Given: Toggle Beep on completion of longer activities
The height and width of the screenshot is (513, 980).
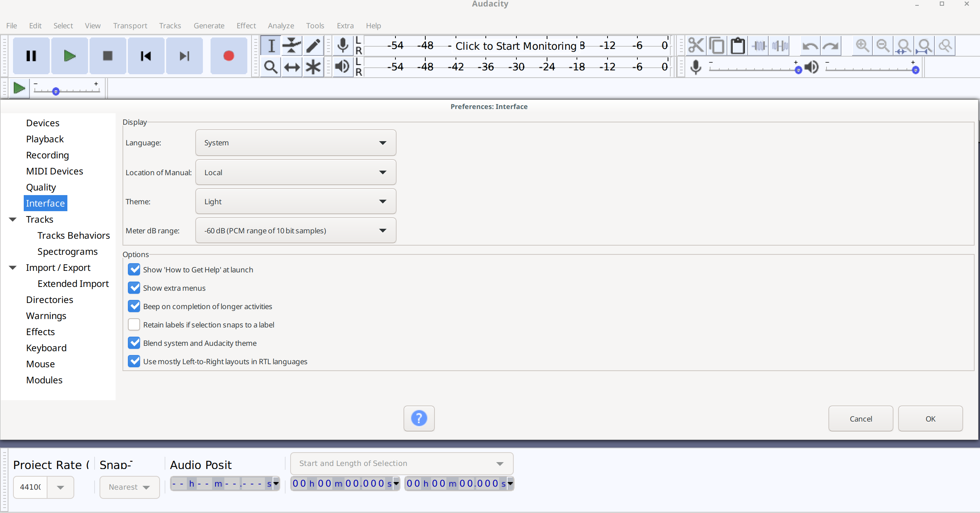Looking at the screenshot, I should [134, 306].
